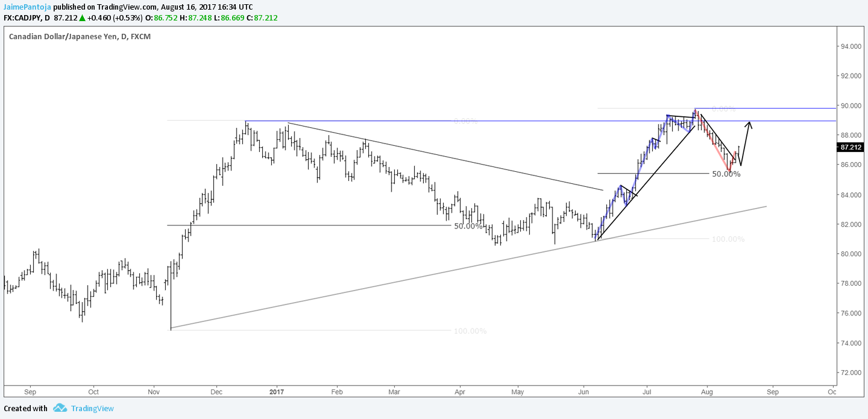868x419 pixels.
Task: Click the Sep label at left of time axis
Action: [x=31, y=391]
